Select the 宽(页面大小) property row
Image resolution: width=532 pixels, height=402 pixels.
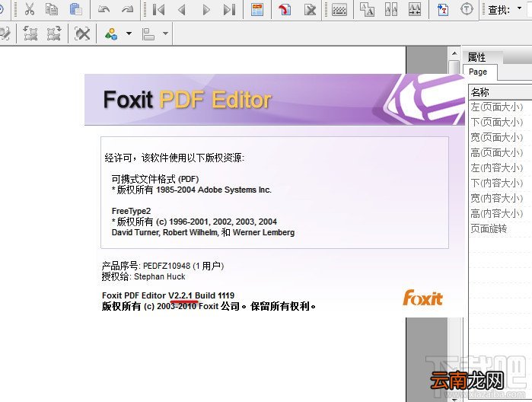click(x=500, y=137)
